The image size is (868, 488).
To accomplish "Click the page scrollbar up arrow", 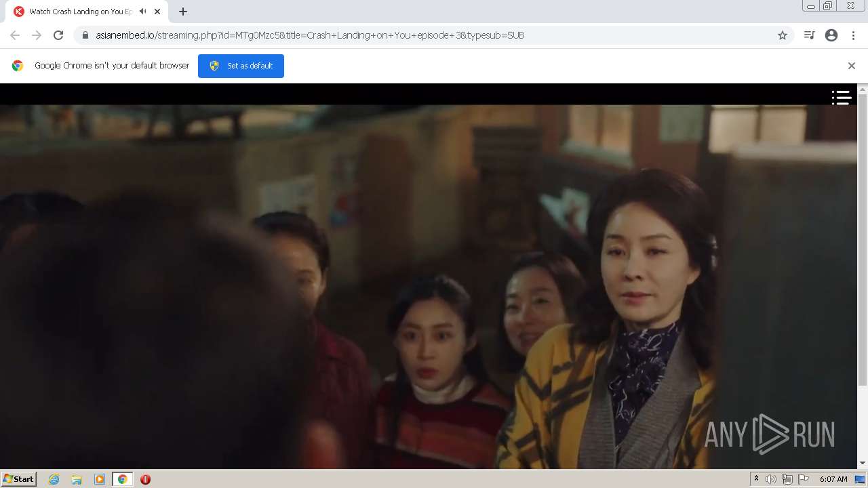I will (863, 89).
